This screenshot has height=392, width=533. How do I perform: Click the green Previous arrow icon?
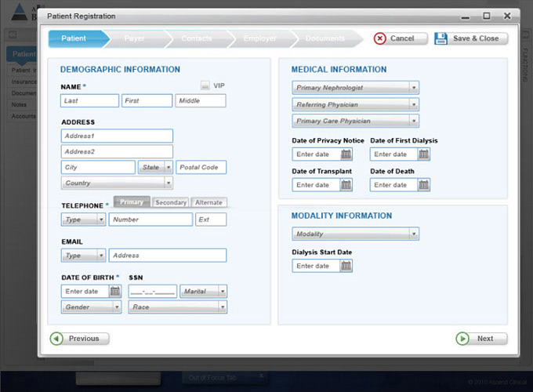tap(56, 339)
